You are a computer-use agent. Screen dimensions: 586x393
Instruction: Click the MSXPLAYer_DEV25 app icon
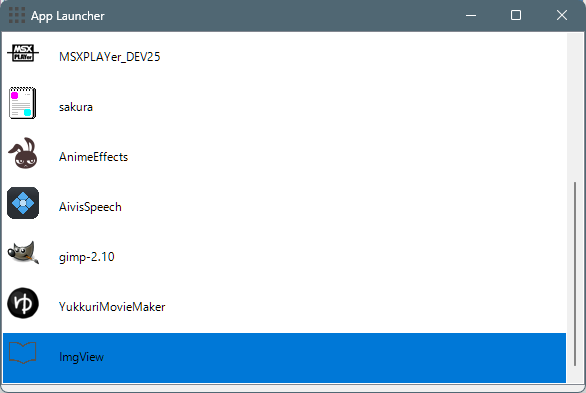(23, 53)
